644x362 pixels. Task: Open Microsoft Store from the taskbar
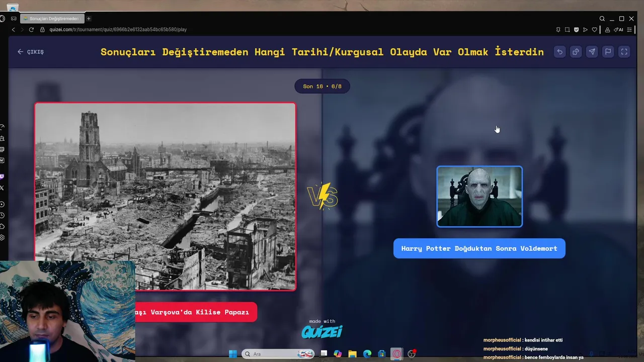pyautogui.click(x=382, y=354)
